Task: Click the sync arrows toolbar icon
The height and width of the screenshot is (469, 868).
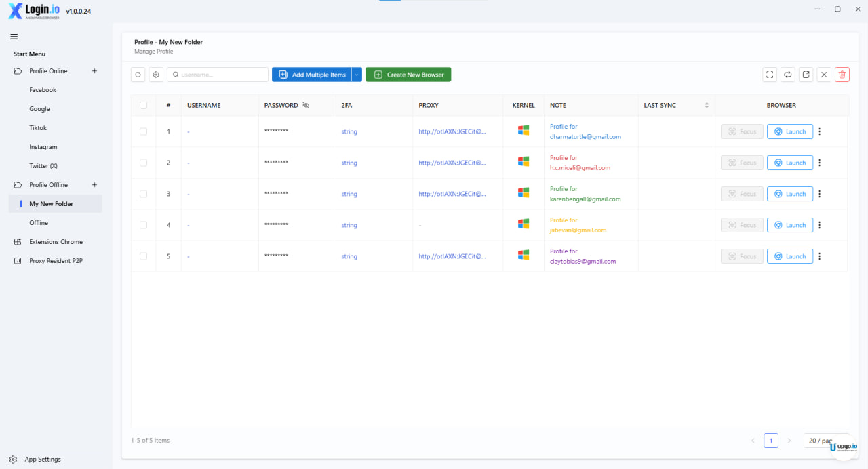Action: pos(788,75)
